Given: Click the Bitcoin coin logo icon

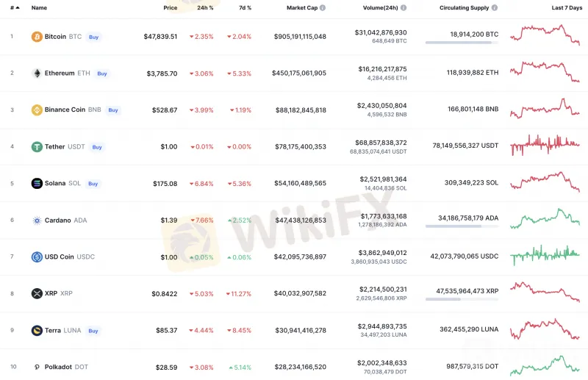Looking at the screenshot, I should point(37,37).
